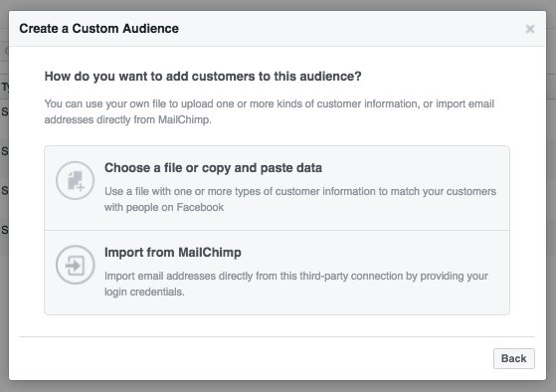Click the Back button
Screen dimensions: 556x392
(514, 358)
